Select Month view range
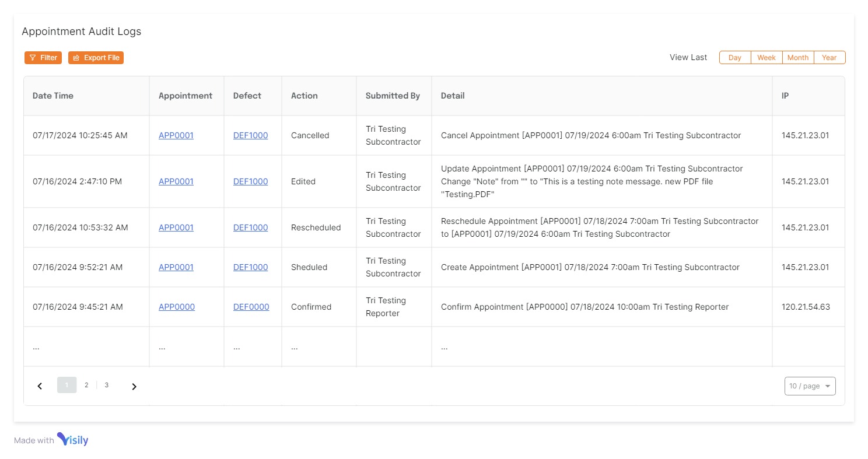 click(x=798, y=58)
